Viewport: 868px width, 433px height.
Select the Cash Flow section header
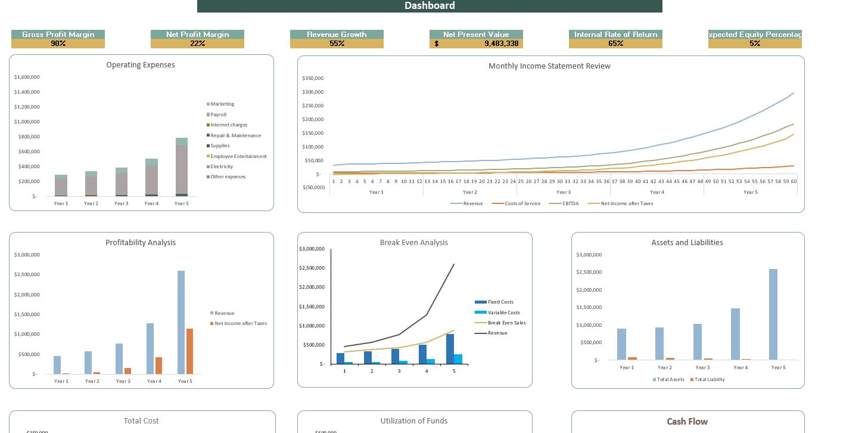coord(687,421)
